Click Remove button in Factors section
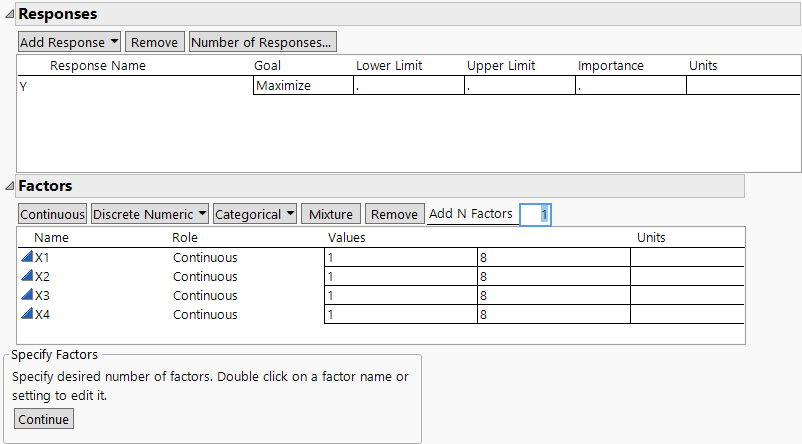This screenshot has height=444, width=802. click(393, 214)
